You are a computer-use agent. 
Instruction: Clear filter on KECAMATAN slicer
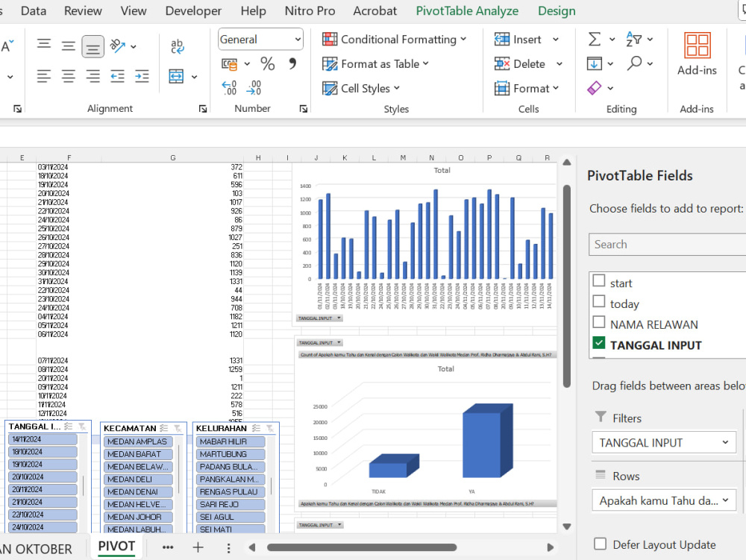178,428
